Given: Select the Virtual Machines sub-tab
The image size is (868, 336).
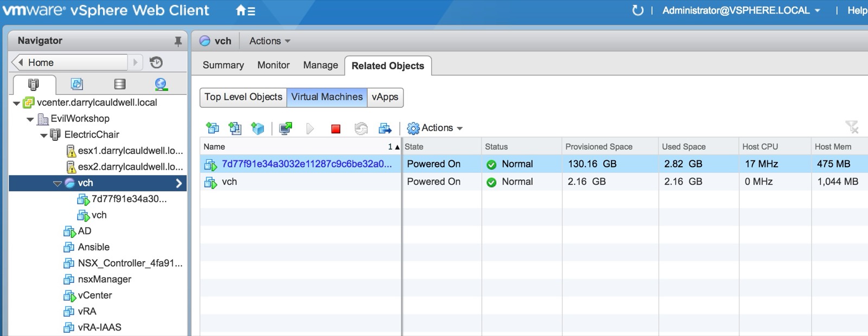Looking at the screenshot, I should pos(327,97).
